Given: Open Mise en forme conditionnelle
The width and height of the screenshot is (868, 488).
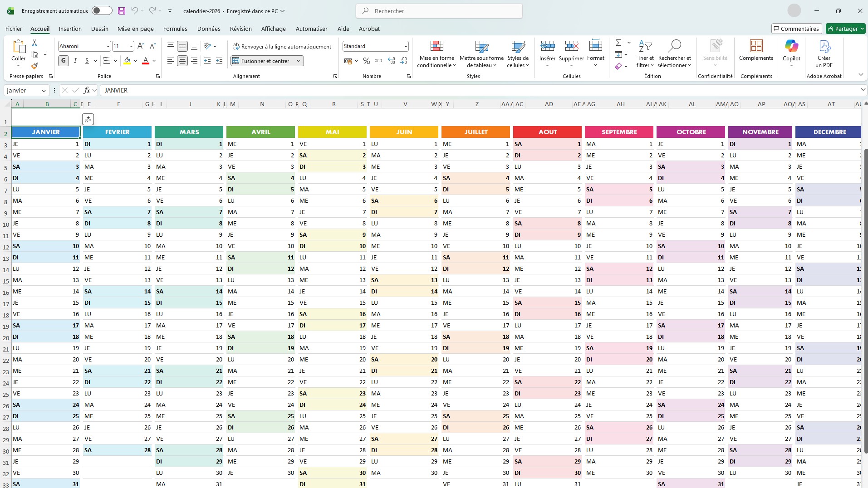Looking at the screenshot, I should 436,54.
